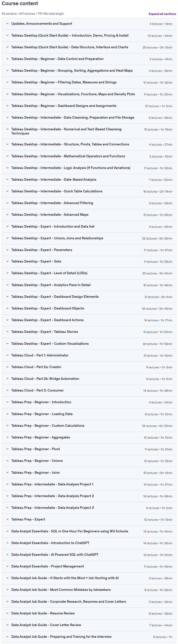This screenshot has width=178, height=644.
Task: Expand the Updates, Announcements and Support chevron
Action: click(7, 24)
